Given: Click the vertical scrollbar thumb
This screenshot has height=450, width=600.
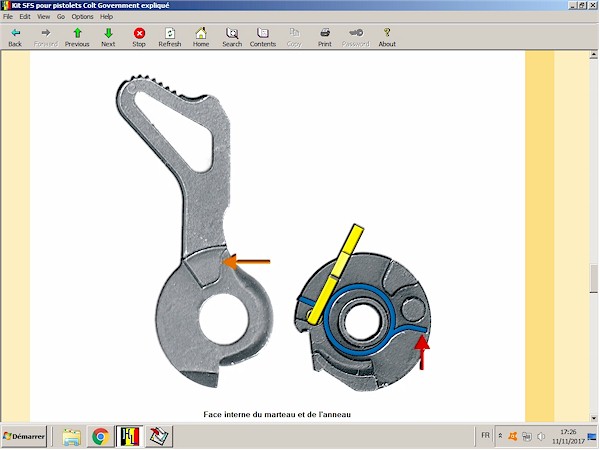Looking at the screenshot, I should coord(593,278).
